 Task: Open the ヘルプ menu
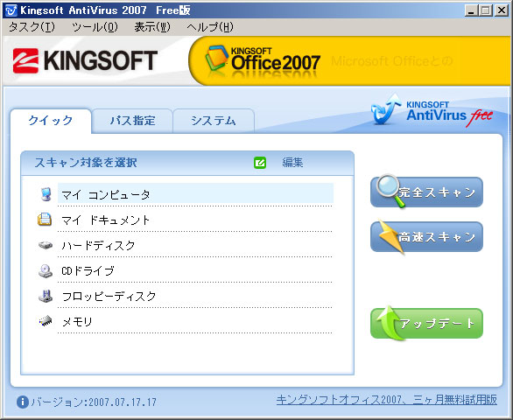(210, 27)
